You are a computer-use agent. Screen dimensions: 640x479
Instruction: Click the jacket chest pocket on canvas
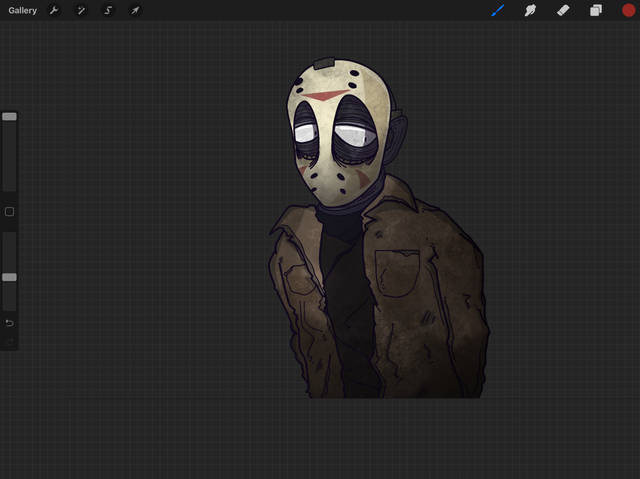point(397,272)
